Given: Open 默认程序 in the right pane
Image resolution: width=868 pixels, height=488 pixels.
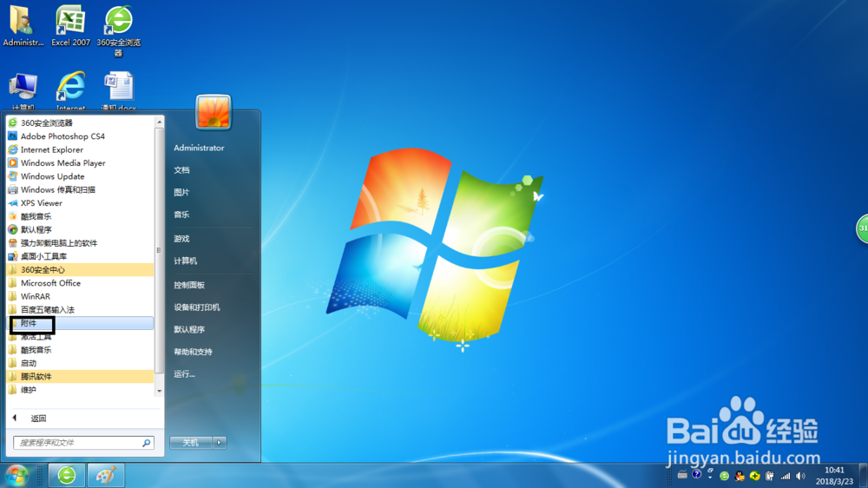Looking at the screenshot, I should click(188, 330).
